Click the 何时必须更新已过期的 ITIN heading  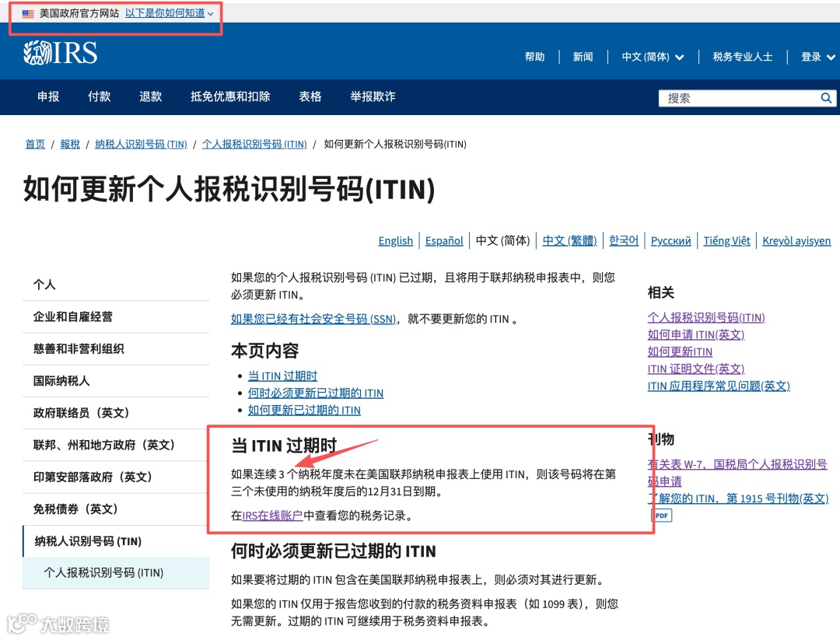point(333,551)
